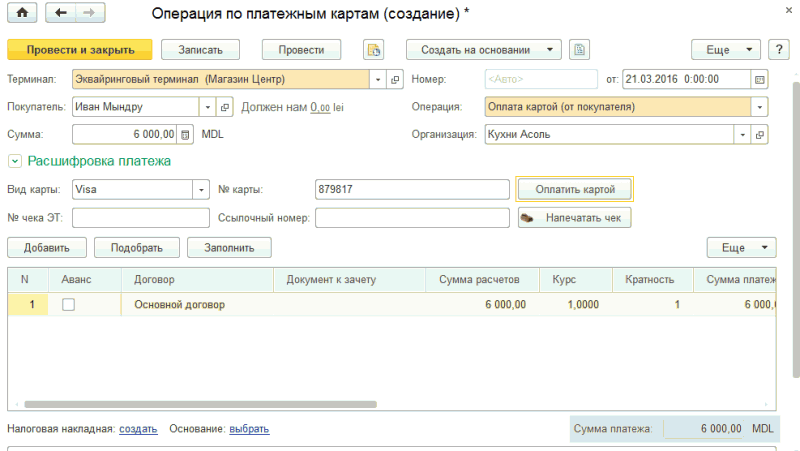This screenshot has width=800, height=451.
Task: Open the Операция dropdown list
Action: (760, 106)
